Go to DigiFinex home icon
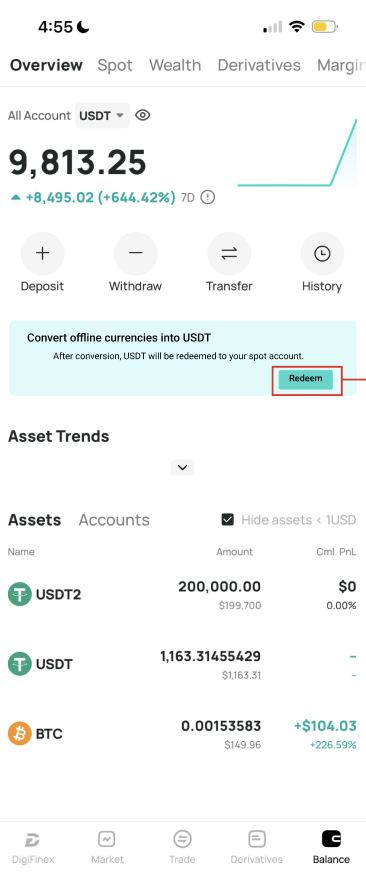This screenshot has height=890, width=366. (x=32, y=839)
